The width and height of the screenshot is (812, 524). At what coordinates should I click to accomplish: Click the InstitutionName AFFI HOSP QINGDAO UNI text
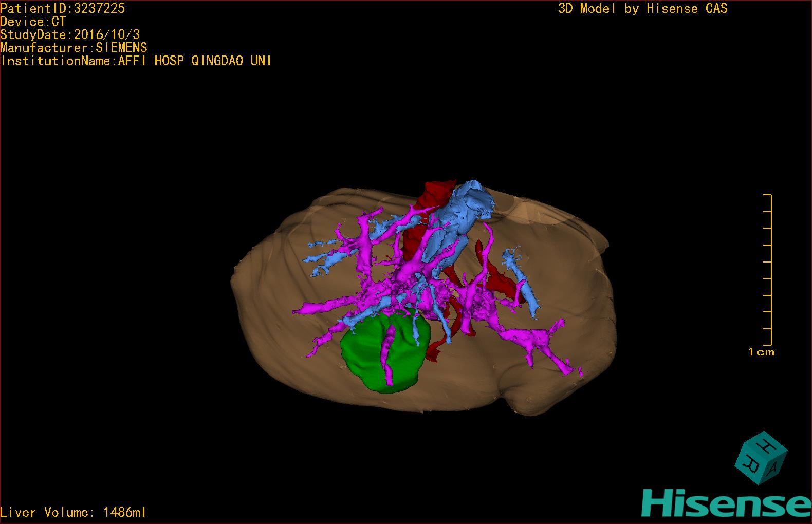136,61
